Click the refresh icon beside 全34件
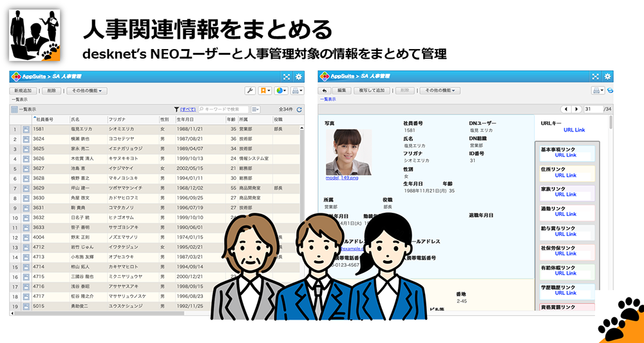The image size is (644, 343). (299, 110)
